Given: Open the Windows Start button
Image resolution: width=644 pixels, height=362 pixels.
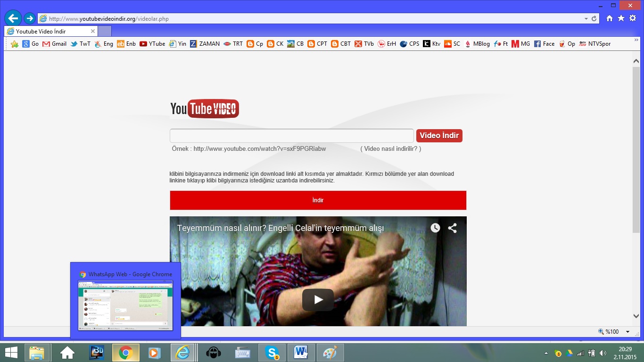Looking at the screenshot, I should [x=11, y=353].
